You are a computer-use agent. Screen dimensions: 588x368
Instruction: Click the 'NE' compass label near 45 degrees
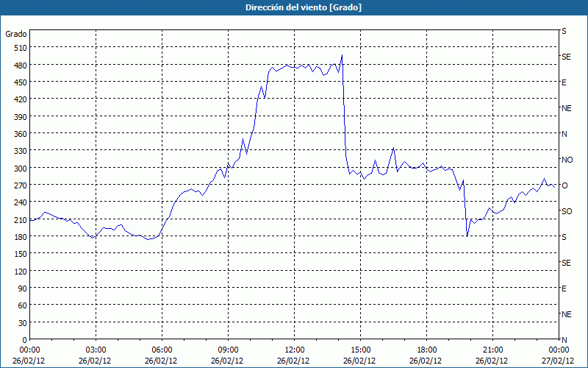567,314
